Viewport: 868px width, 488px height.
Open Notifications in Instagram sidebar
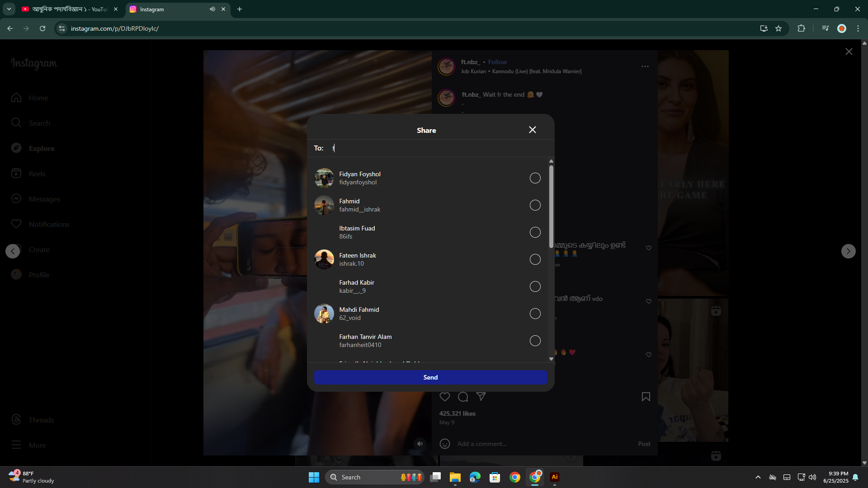coord(40,224)
